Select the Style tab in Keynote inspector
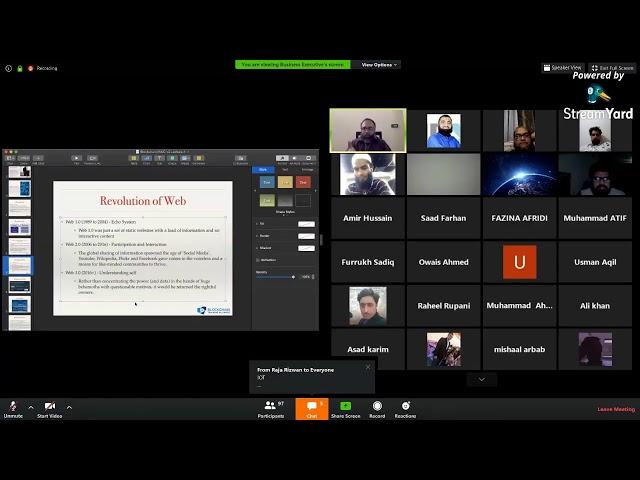 pyautogui.click(x=261, y=169)
